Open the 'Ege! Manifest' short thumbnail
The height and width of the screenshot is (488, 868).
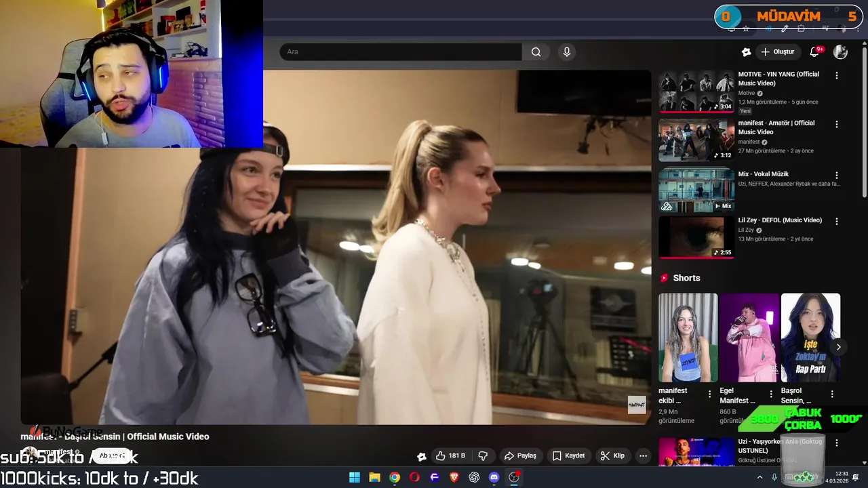pyautogui.click(x=749, y=338)
